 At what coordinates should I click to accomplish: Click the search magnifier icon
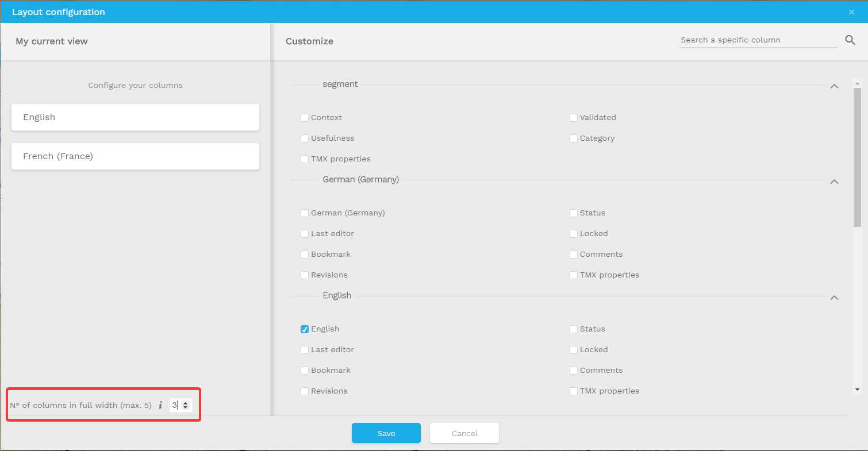click(850, 40)
